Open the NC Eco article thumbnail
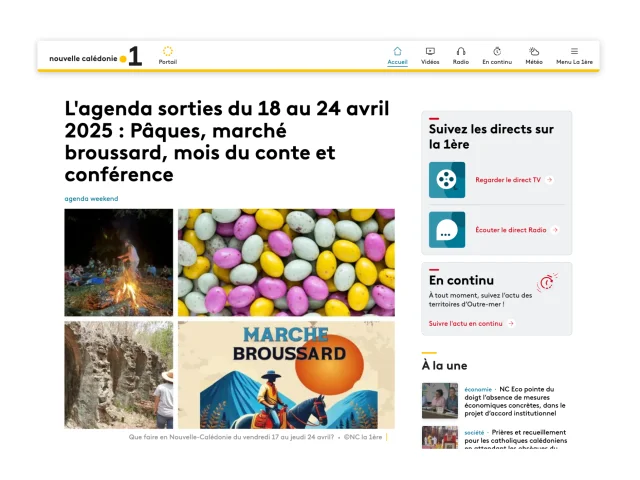The width and height of the screenshot is (640, 480). coord(440,401)
